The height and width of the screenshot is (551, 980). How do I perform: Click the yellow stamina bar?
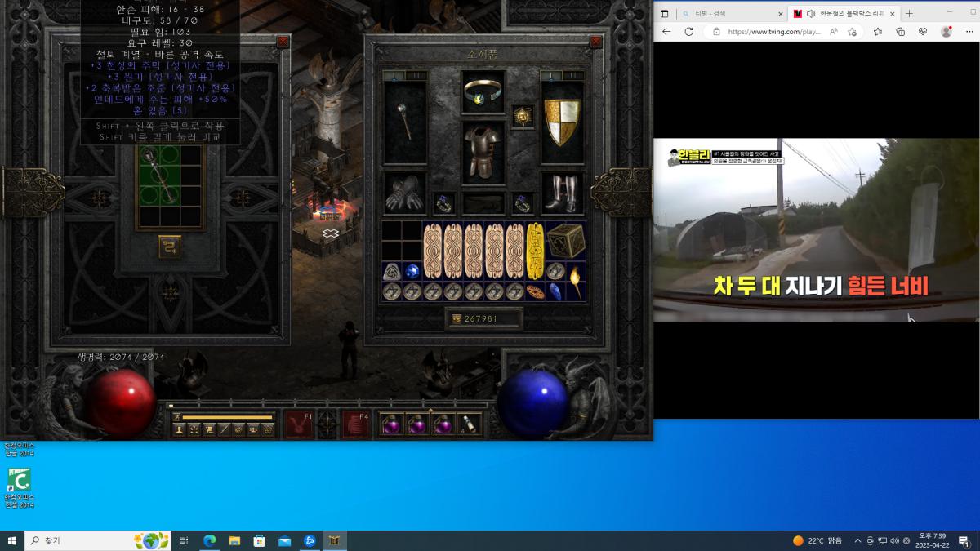227,416
